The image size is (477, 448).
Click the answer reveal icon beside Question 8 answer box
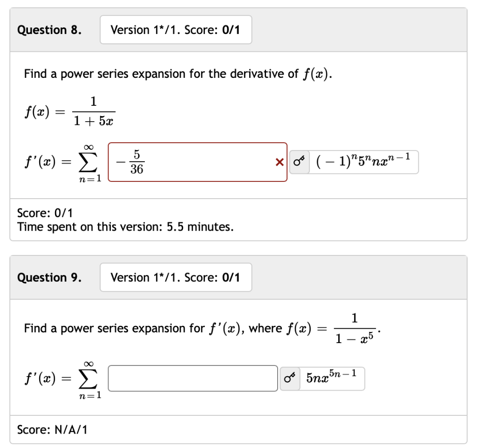click(299, 162)
